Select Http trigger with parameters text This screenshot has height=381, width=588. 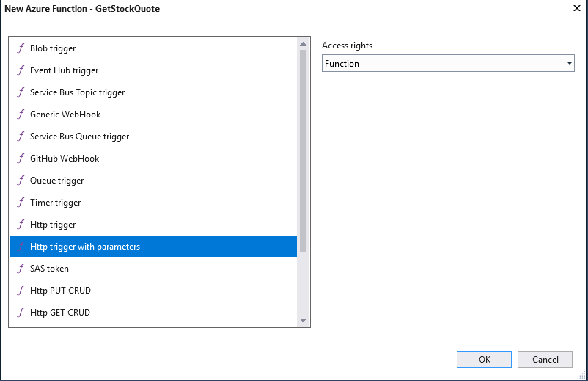click(85, 247)
